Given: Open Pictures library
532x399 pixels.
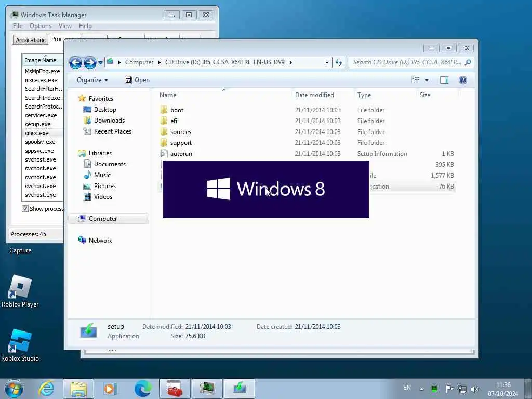Looking at the screenshot, I should click(x=105, y=186).
